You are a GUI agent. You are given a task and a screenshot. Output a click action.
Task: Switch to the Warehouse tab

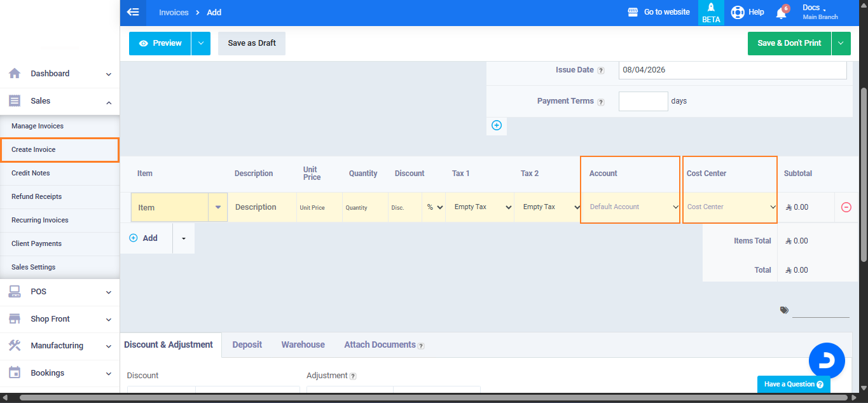click(303, 345)
